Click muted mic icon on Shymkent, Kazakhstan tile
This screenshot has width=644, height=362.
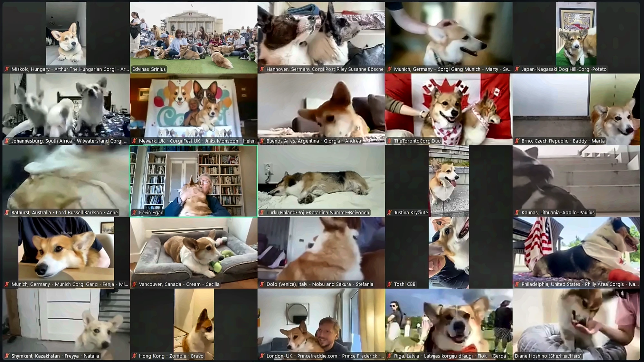7,356
